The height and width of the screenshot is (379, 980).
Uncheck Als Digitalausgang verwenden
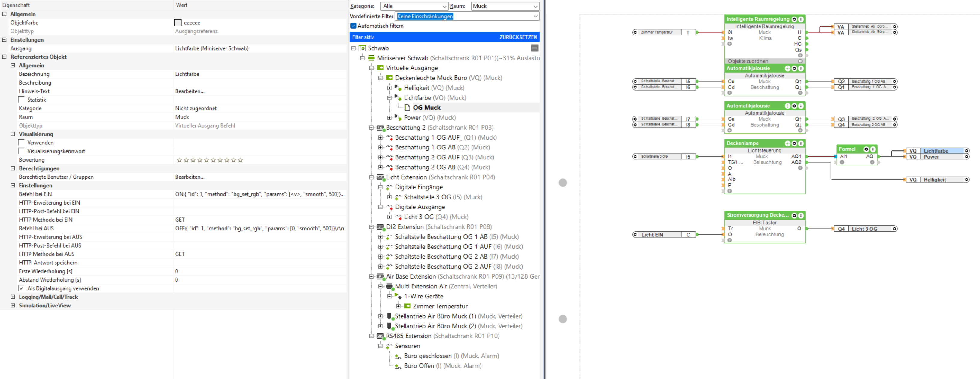pos(22,288)
